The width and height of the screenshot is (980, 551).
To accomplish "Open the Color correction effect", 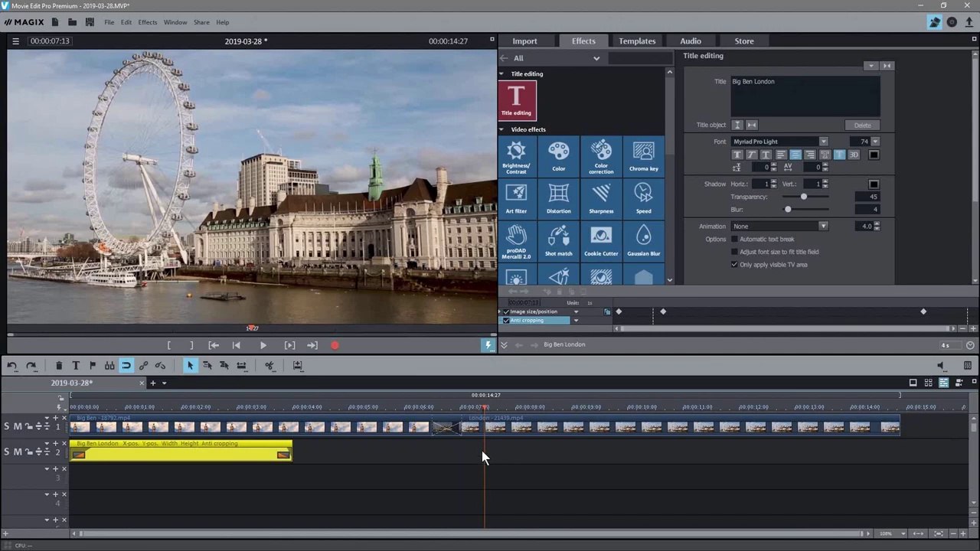I will (x=601, y=157).
